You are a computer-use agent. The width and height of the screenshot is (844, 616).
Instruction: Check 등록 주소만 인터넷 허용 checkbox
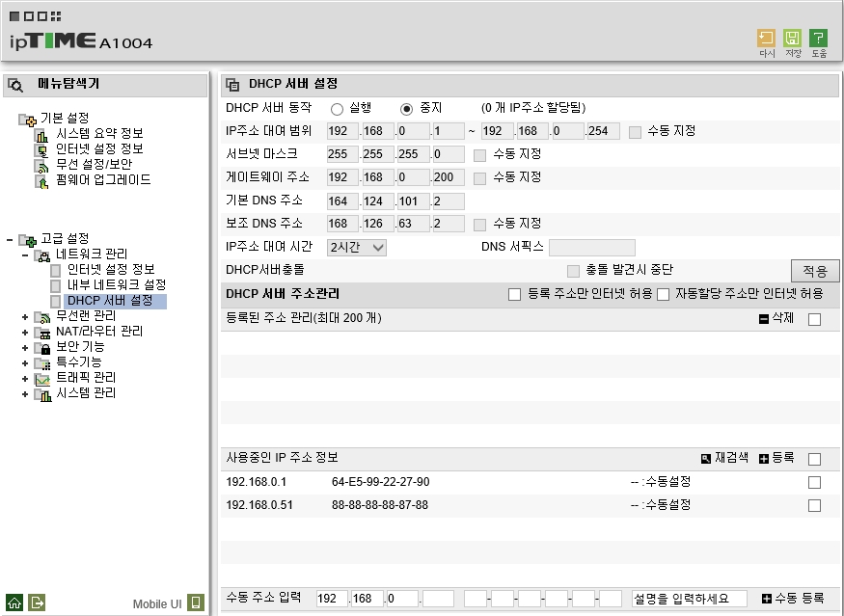514,294
